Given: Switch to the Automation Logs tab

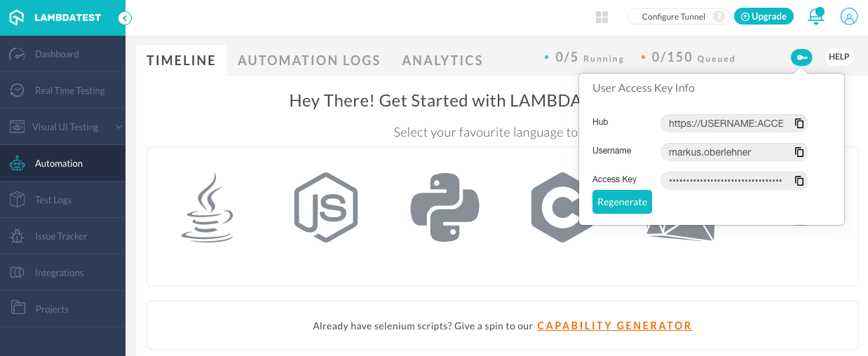Looking at the screenshot, I should click(308, 60).
